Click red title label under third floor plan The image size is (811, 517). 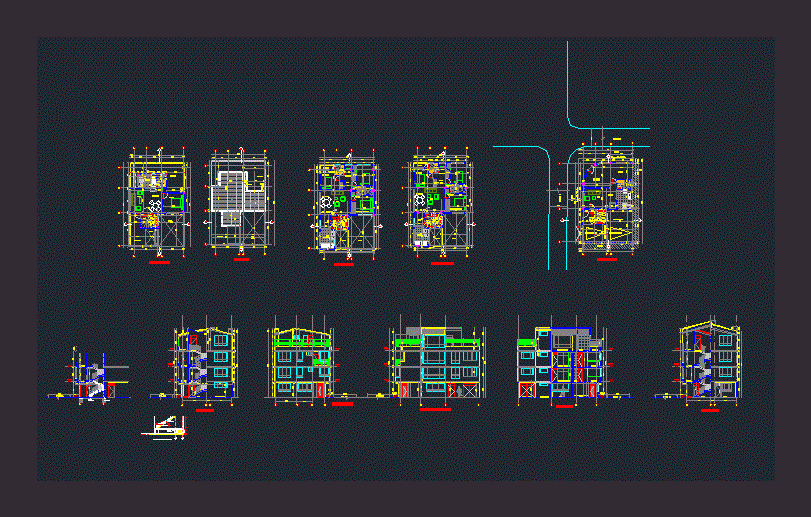(346, 262)
